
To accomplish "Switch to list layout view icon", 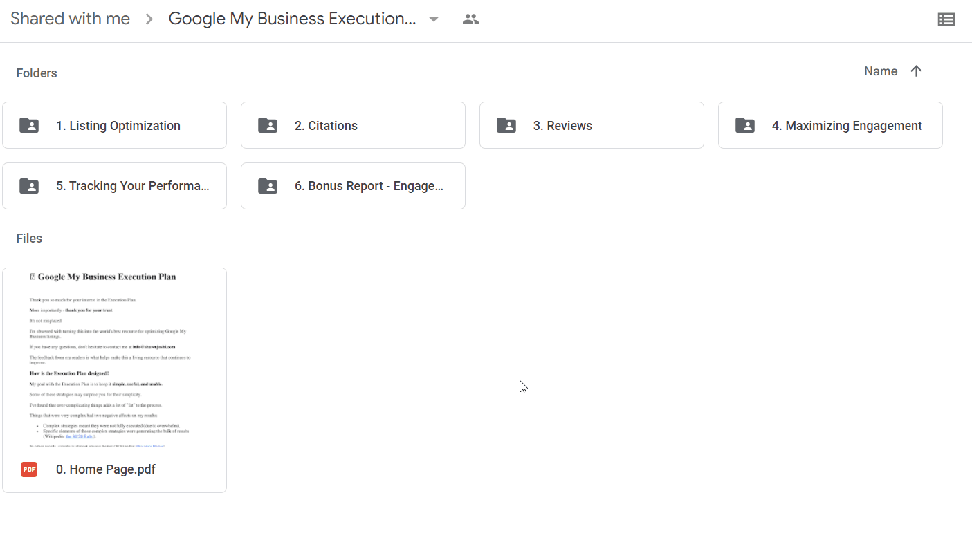I will point(946,19).
